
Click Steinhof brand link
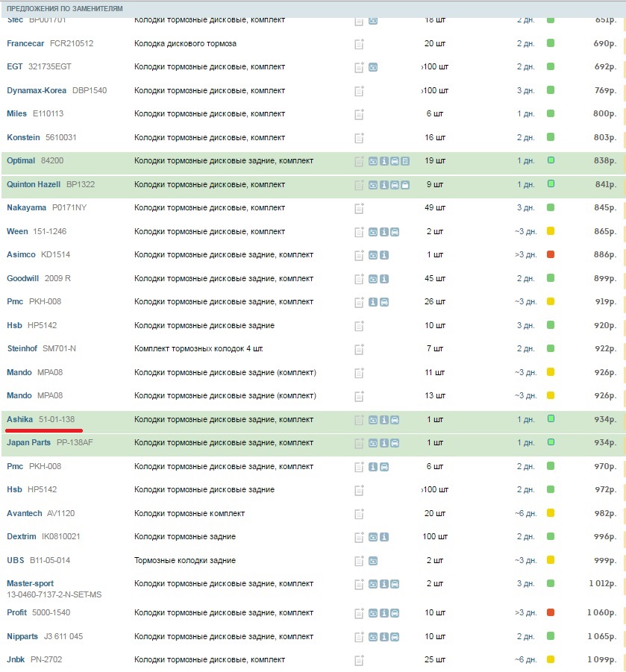coord(22,348)
